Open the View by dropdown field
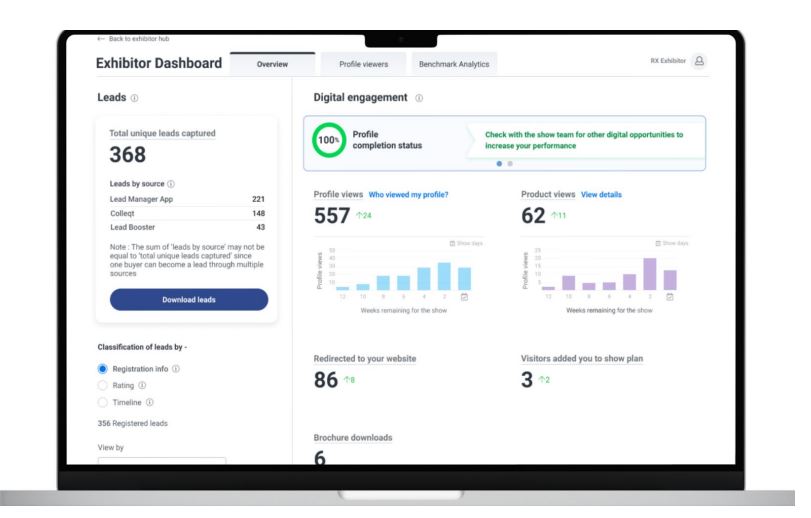The image size is (811, 518). click(162, 462)
